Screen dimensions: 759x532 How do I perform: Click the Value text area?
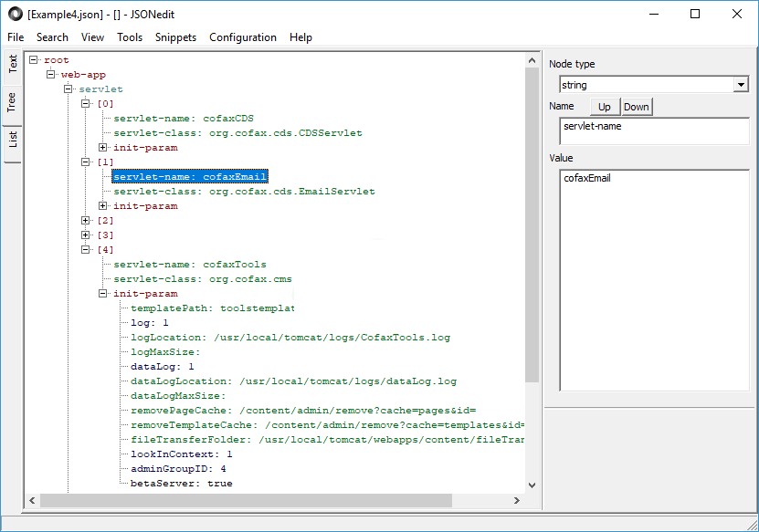pos(653,280)
